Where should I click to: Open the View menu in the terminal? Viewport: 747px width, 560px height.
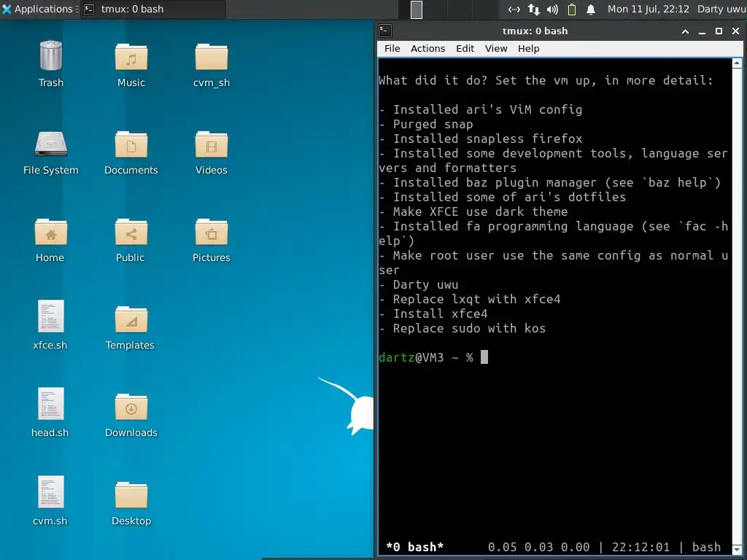(x=496, y=49)
